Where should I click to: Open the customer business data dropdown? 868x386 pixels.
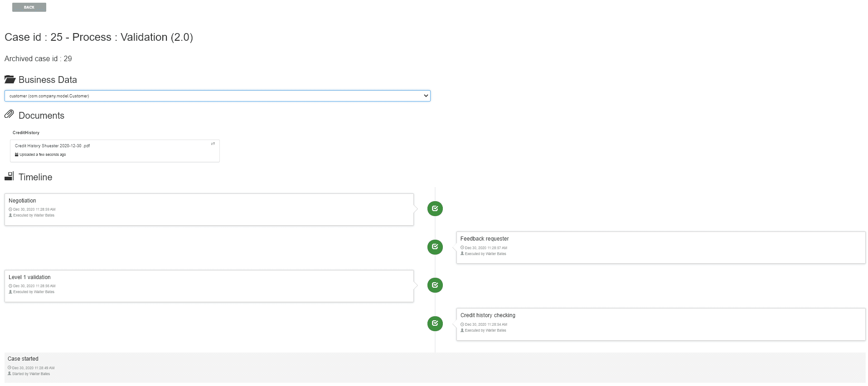tap(217, 96)
